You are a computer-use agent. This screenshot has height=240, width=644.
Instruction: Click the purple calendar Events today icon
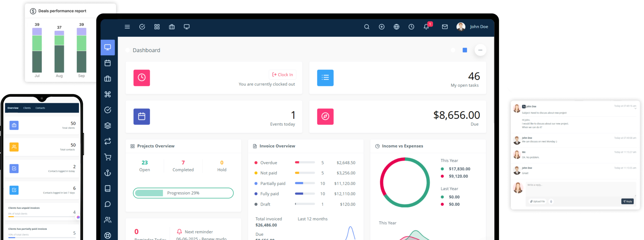click(x=142, y=117)
